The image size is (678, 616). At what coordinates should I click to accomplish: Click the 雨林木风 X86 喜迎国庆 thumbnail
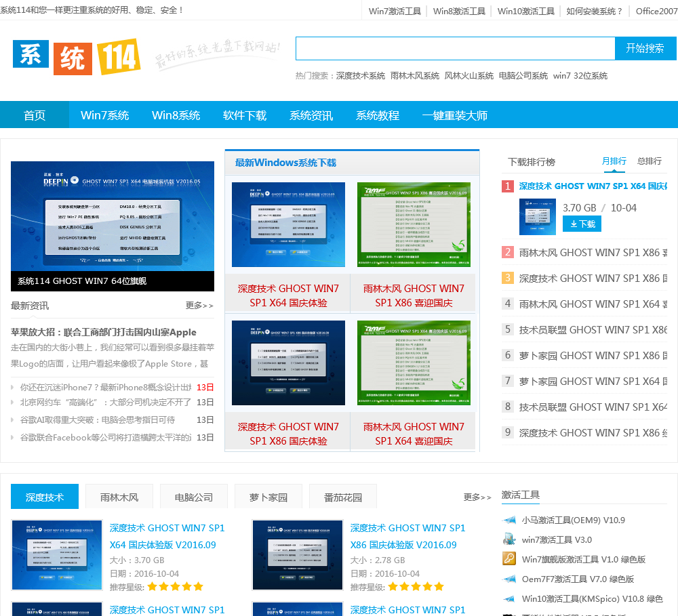coord(414,224)
